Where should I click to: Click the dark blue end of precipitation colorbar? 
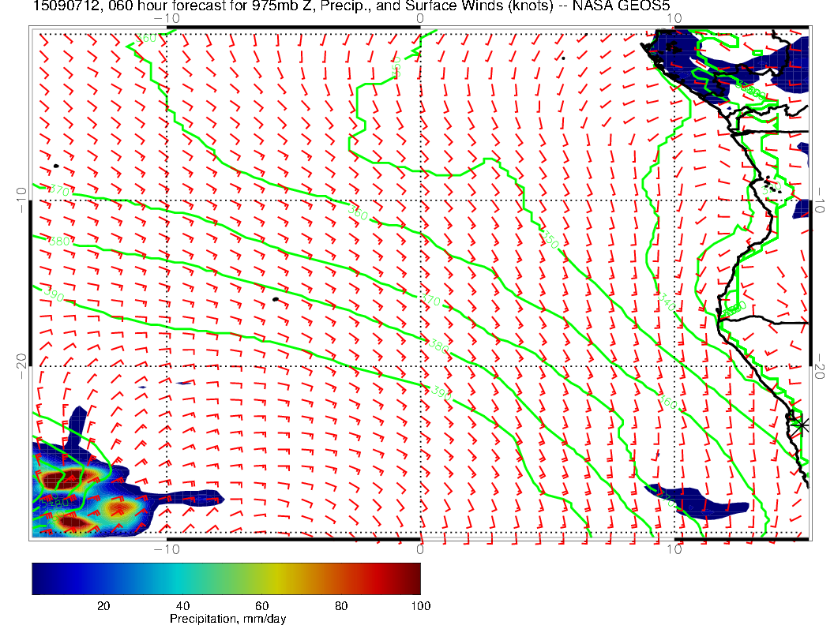tap(42, 578)
